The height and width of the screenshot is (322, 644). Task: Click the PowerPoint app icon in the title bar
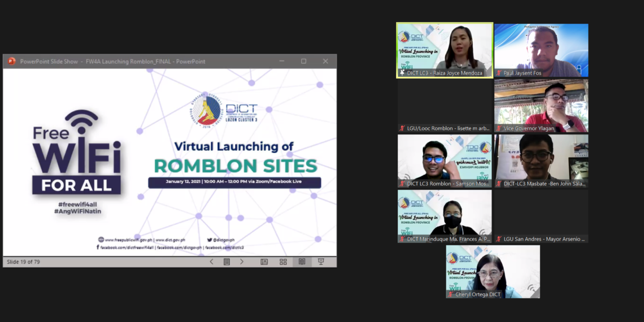tap(11, 61)
